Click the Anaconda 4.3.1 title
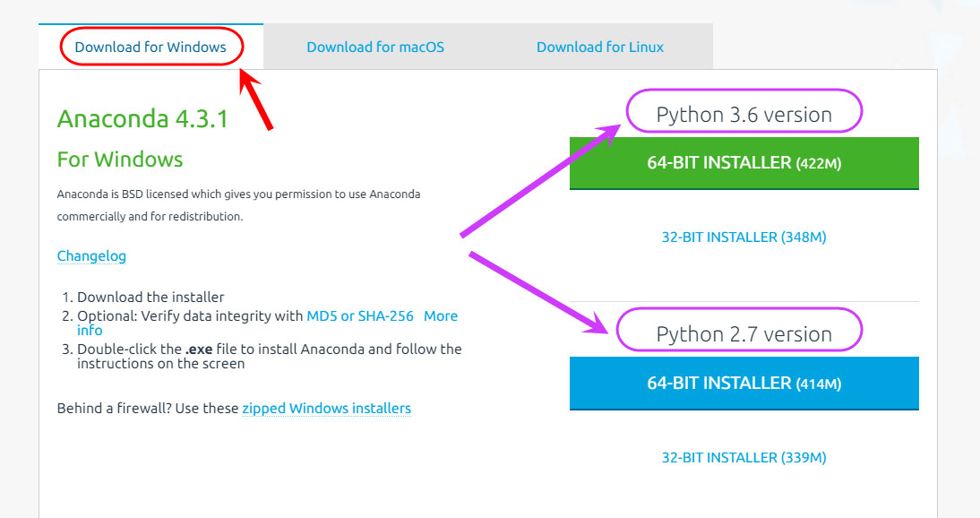980x518 pixels. (142, 118)
